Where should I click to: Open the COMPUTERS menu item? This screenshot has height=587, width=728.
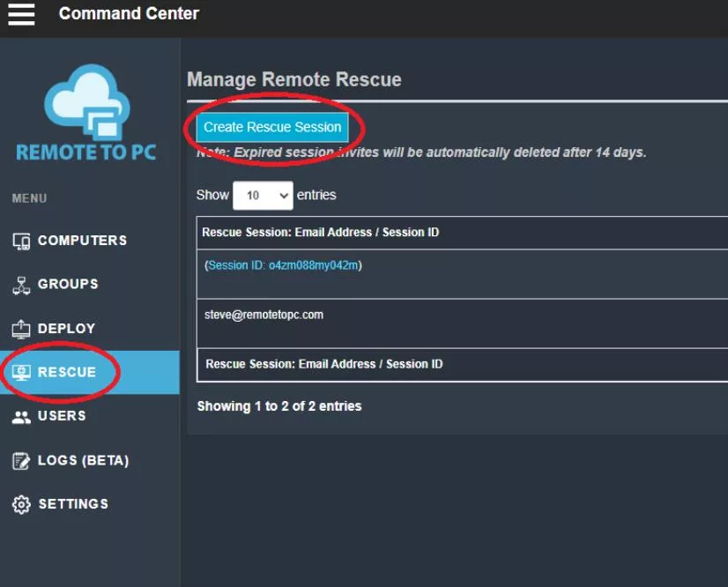82,240
